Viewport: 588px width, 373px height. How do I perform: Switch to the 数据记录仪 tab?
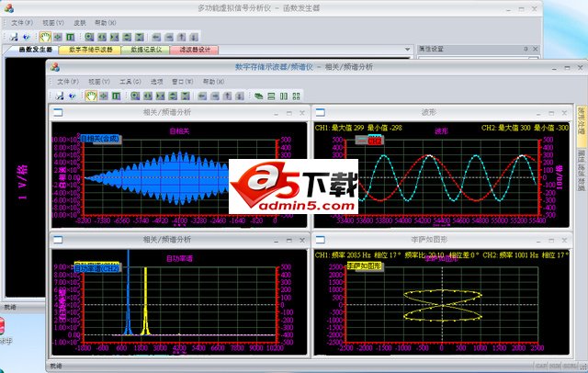click(145, 50)
